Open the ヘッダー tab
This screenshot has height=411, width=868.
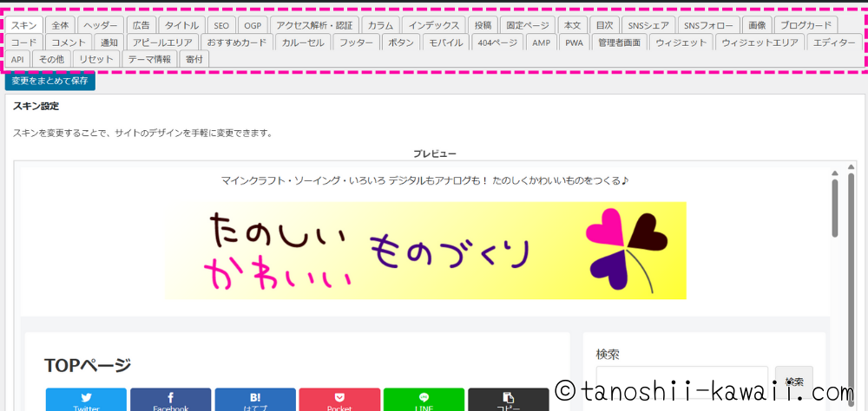101,25
